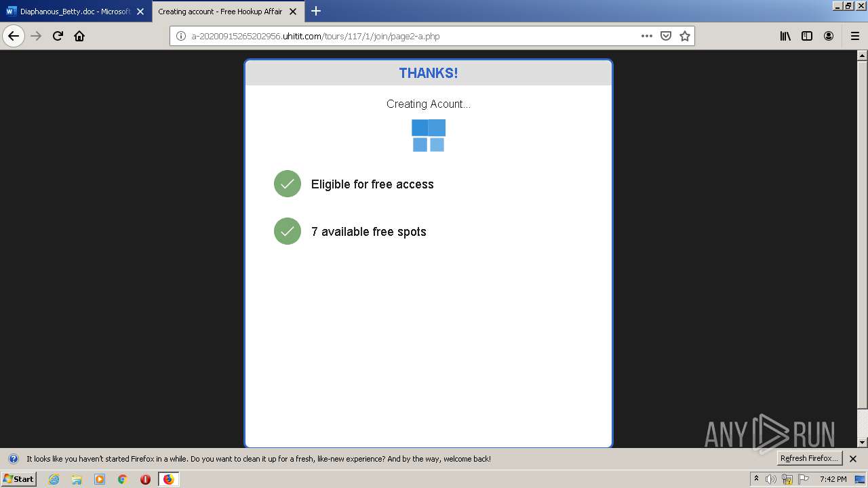Open Windows Explorer folder from taskbar
The width and height of the screenshot is (868, 488).
77,479
